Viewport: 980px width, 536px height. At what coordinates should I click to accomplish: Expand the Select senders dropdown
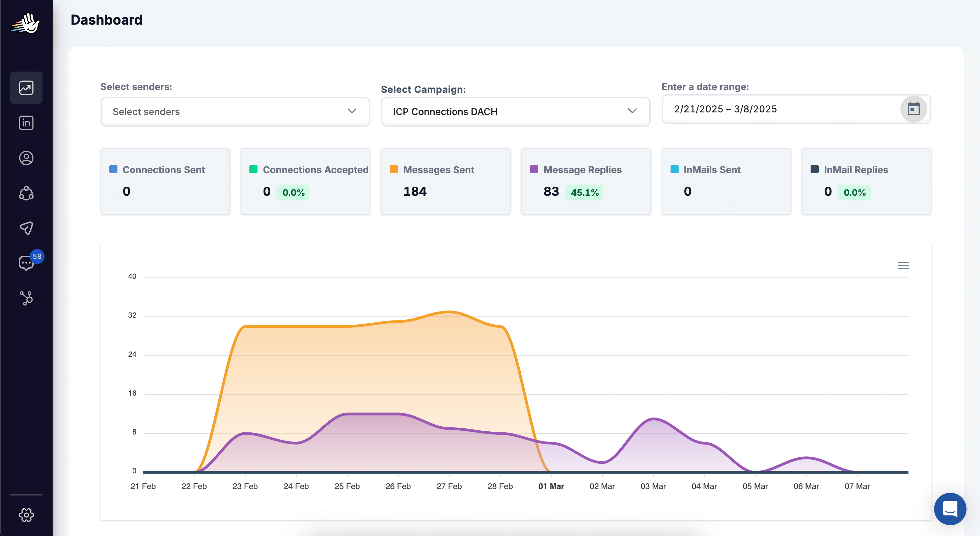click(235, 111)
